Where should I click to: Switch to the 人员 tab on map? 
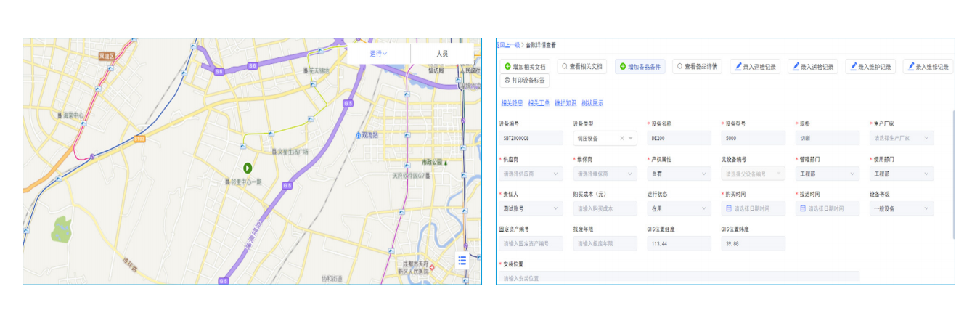(441, 54)
